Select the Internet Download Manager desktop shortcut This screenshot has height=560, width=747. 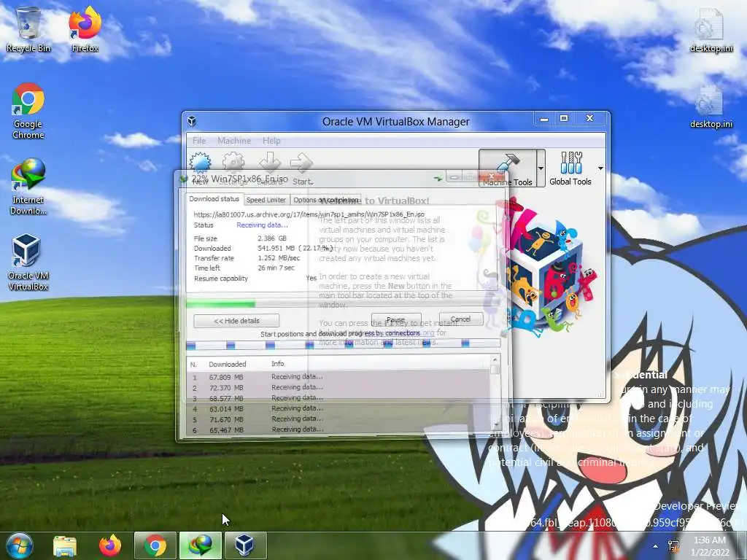pyautogui.click(x=28, y=187)
